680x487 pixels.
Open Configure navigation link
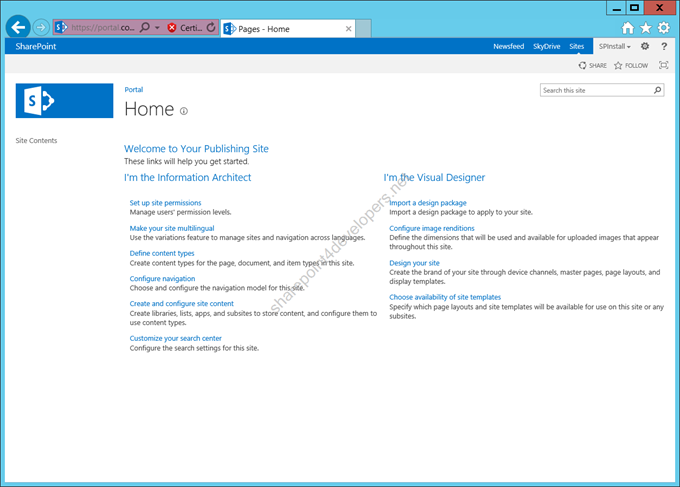162,278
